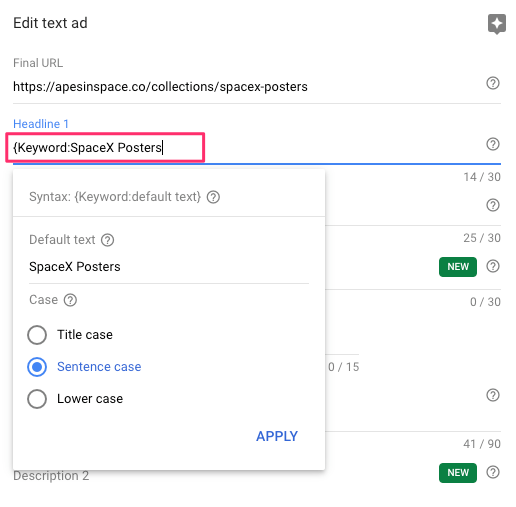Click the 0 / 15 character counter
Image resolution: width=516 pixels, height=507 pixels.
click(x=344, y=367)
